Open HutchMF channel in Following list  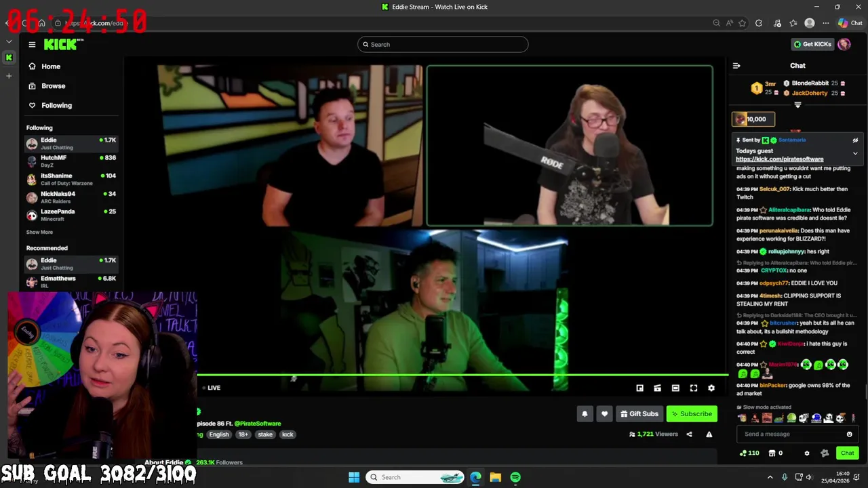(71, 161)
